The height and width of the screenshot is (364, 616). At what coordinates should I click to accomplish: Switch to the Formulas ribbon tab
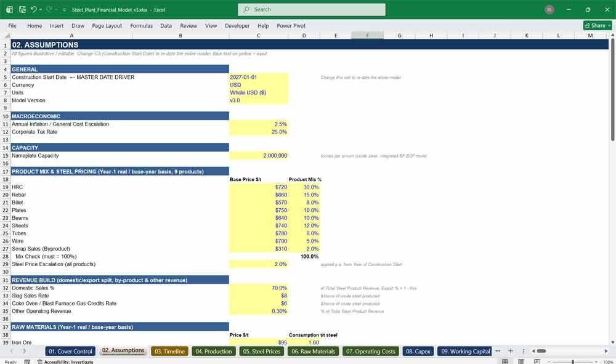(x=142, y=25)
